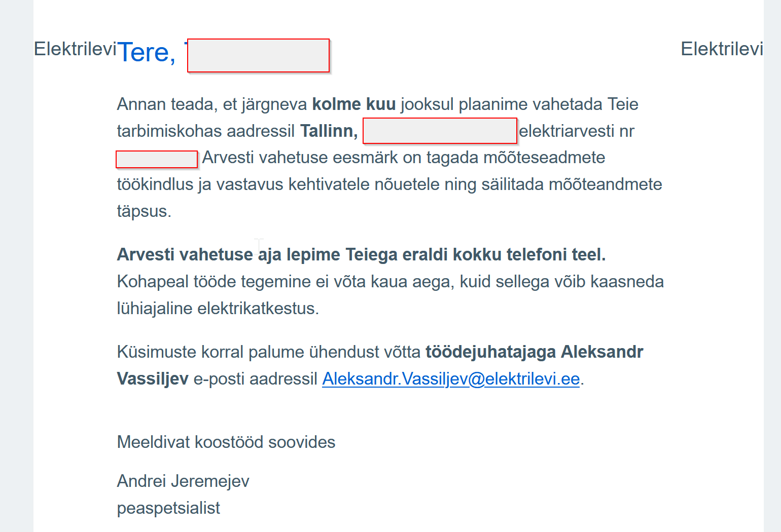Image resolution: width=781 pixels, height=532 pixels.
Task: Click the redacted address box after "Tallinn,"
Action: click(x=440, y=131)
